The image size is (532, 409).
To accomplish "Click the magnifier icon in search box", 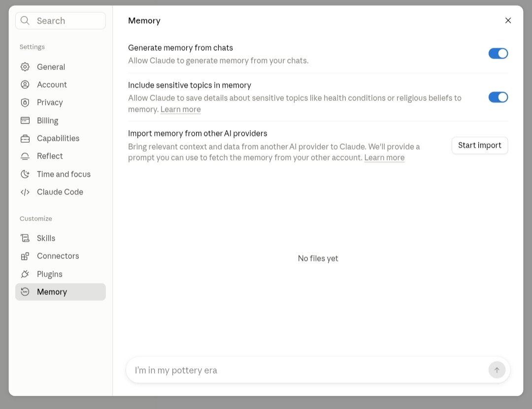I will 25,21.
